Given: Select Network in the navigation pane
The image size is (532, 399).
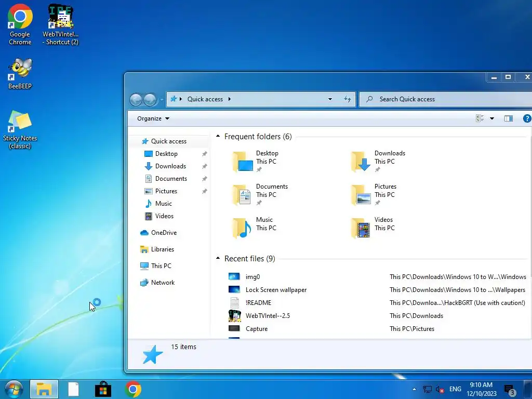Looking at the screenshot, I should pos(163,283).
